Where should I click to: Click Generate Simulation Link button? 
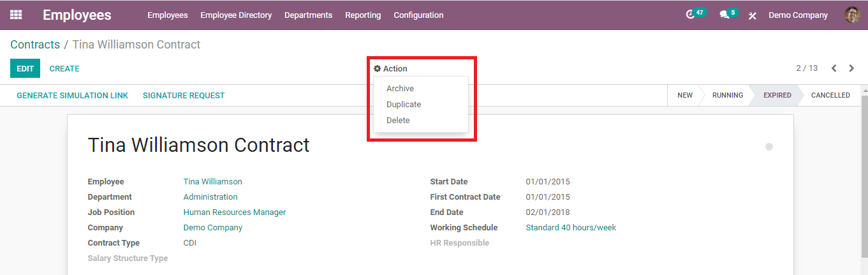72,96
